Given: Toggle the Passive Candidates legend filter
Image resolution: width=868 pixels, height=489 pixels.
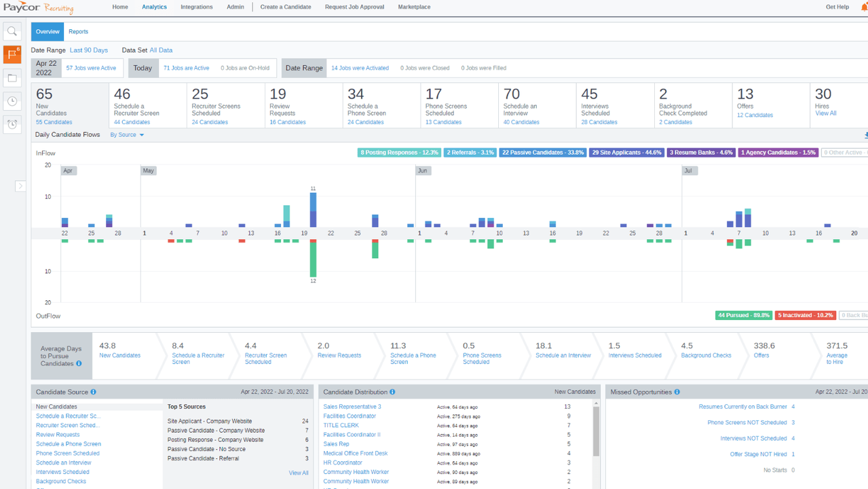Looking at the screenshot, I should (543, 153).
